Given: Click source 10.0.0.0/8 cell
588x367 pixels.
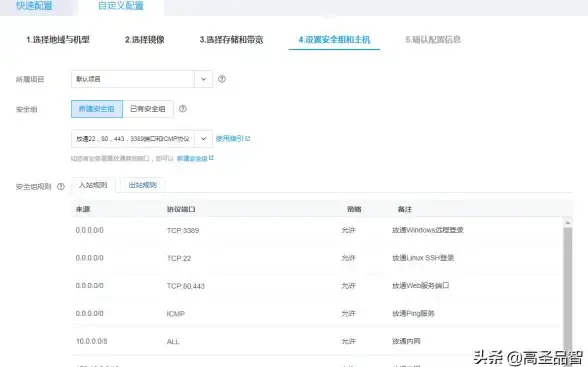Looking at the screenshot, I should coord(92,341).
